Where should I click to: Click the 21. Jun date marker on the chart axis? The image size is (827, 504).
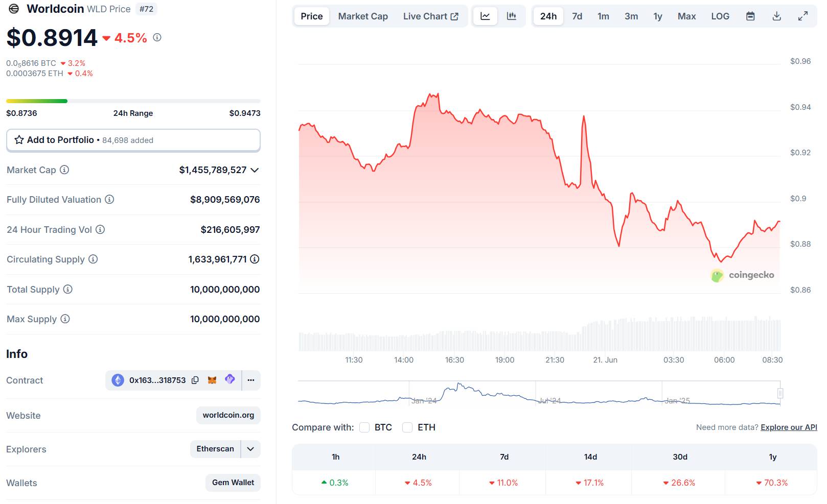point(605,360)
